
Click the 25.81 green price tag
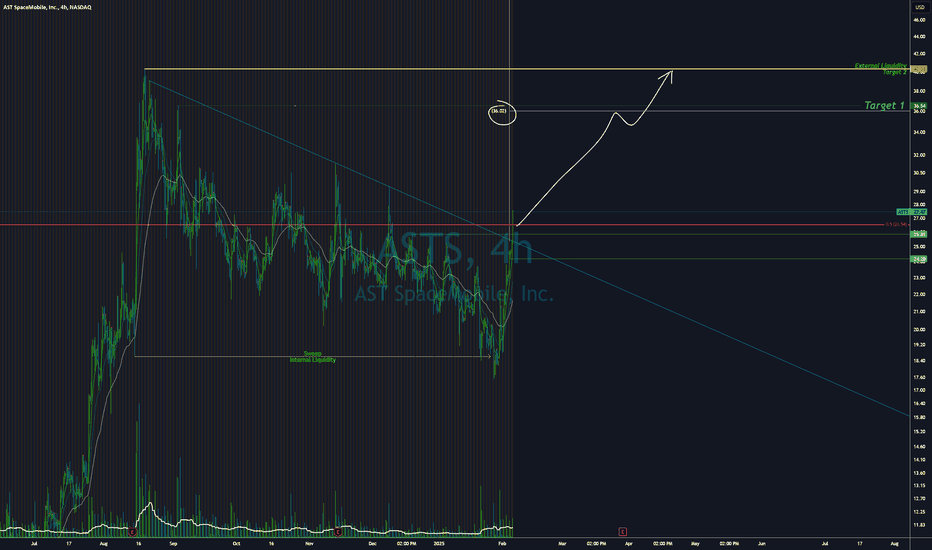point(920,234)
